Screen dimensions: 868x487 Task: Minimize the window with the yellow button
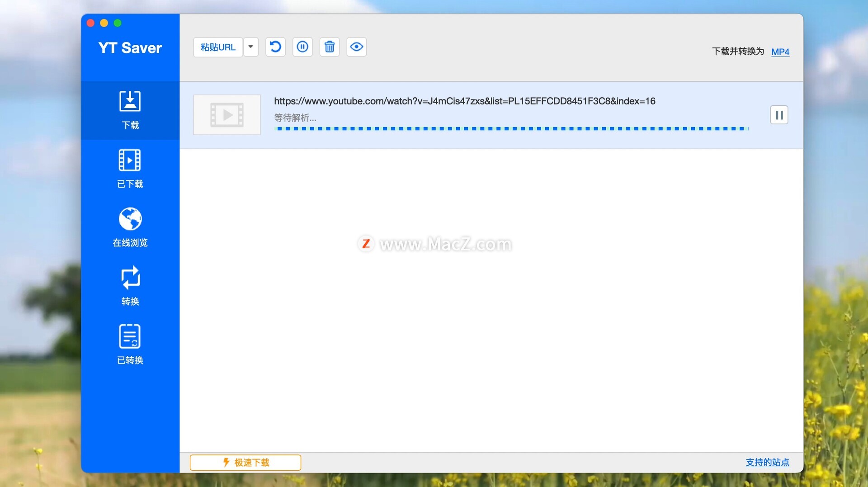click(104, 23)
